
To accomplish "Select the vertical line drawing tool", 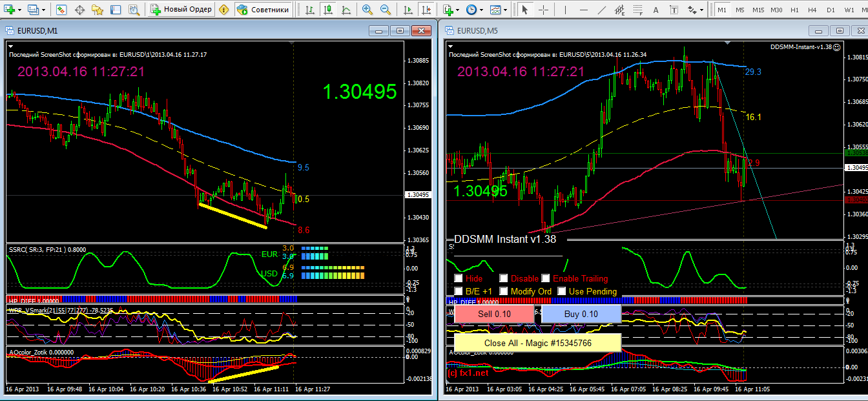I will (x=565, y=10).
